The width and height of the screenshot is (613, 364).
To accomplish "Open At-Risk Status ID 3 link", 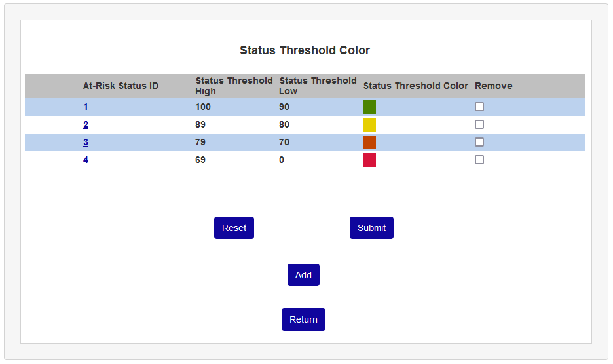I will point(86,142).
